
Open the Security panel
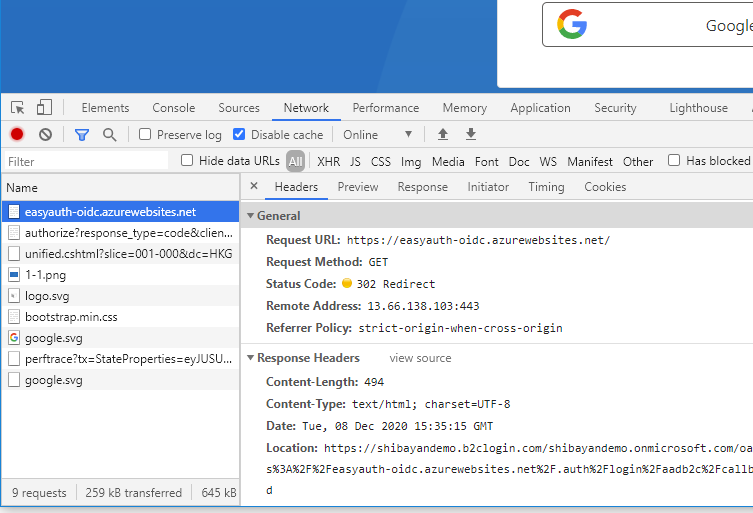coord(615,108)
